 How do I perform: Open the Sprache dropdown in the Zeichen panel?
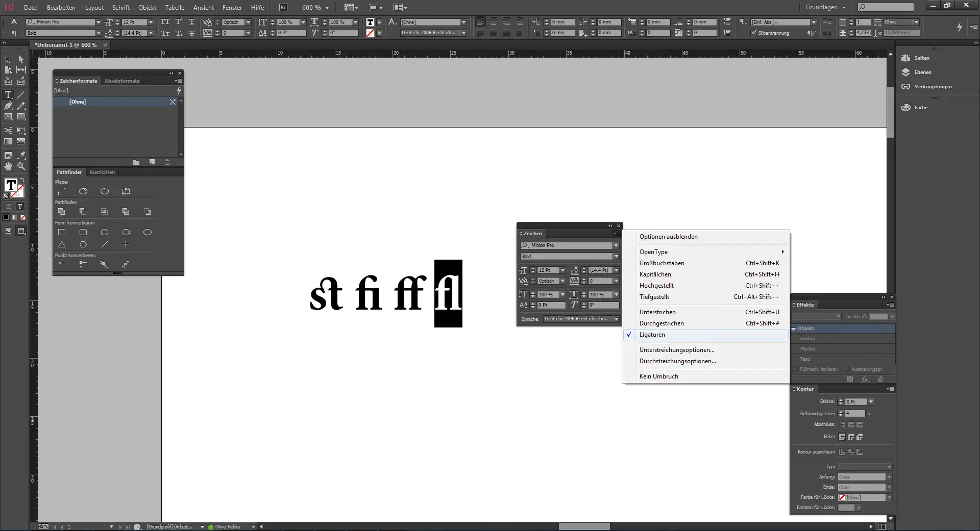pos(616,319)
